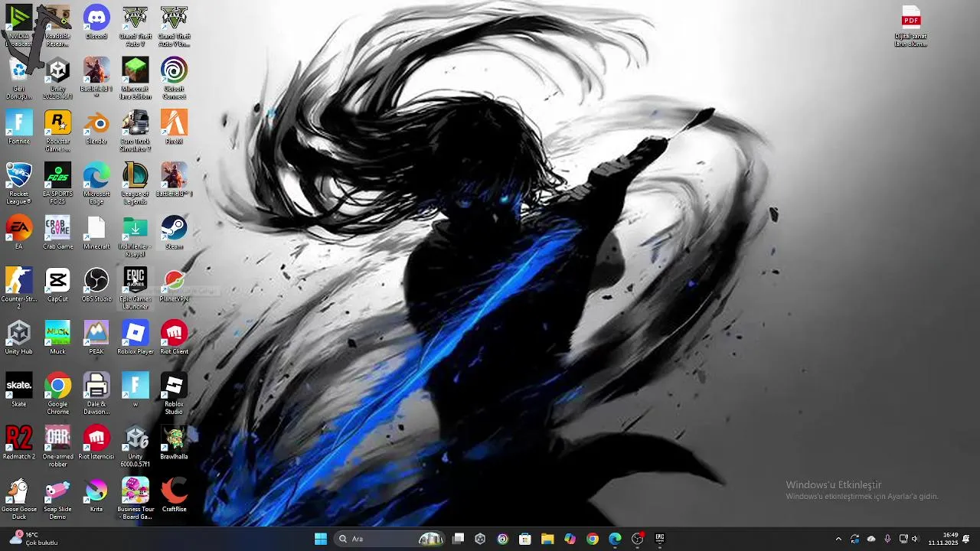980x551 pixels.
Task: Open the Roblox Studio desktop shortcut
Action: pyautogui.click(x=175, y=393)
